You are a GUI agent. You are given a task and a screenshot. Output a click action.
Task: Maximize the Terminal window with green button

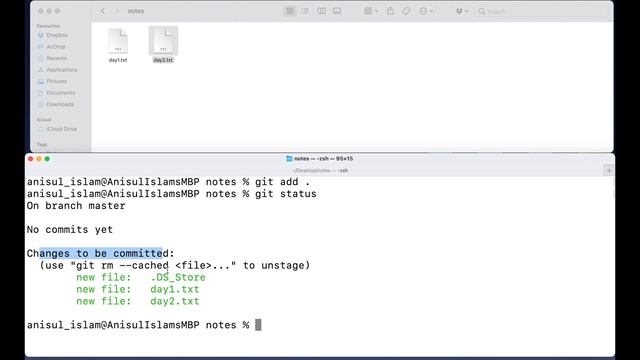(47, 159)
